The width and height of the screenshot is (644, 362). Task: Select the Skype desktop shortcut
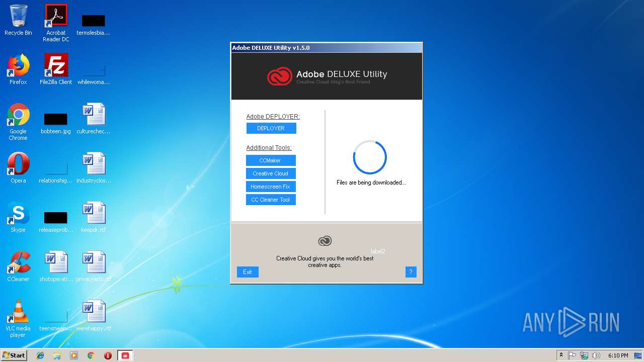18,217
